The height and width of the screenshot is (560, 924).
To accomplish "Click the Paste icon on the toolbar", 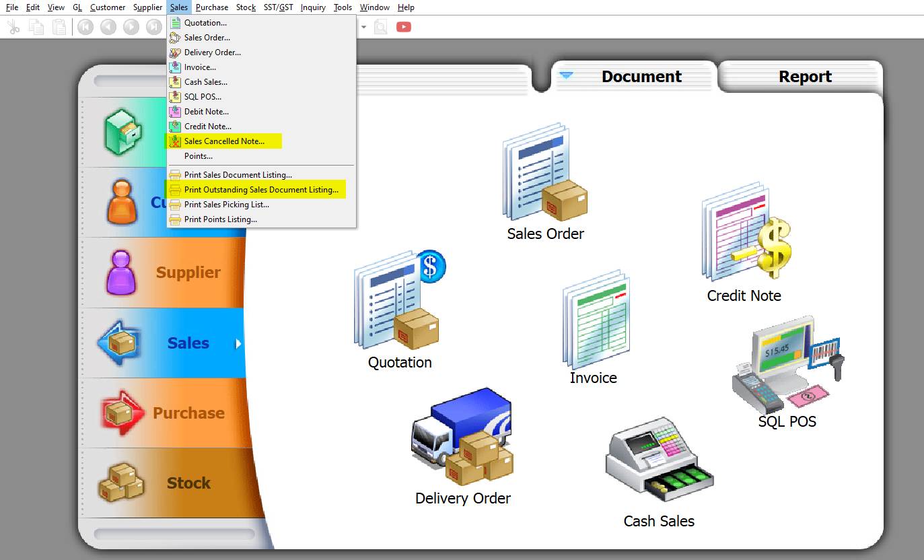I will pos(59,27).
